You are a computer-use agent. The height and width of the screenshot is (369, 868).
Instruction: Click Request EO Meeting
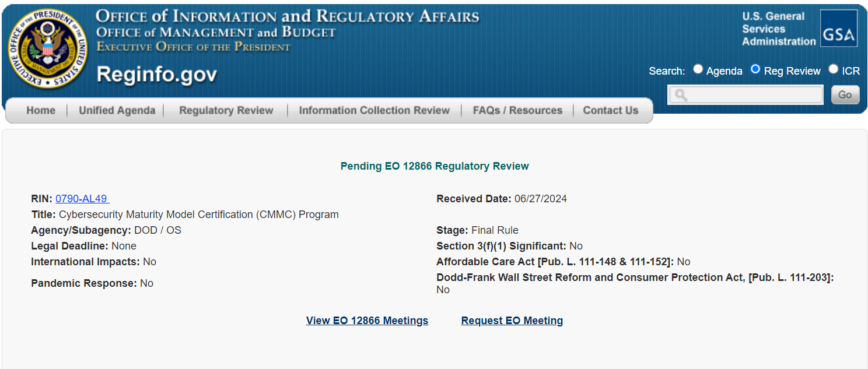(x=512, y=320)
